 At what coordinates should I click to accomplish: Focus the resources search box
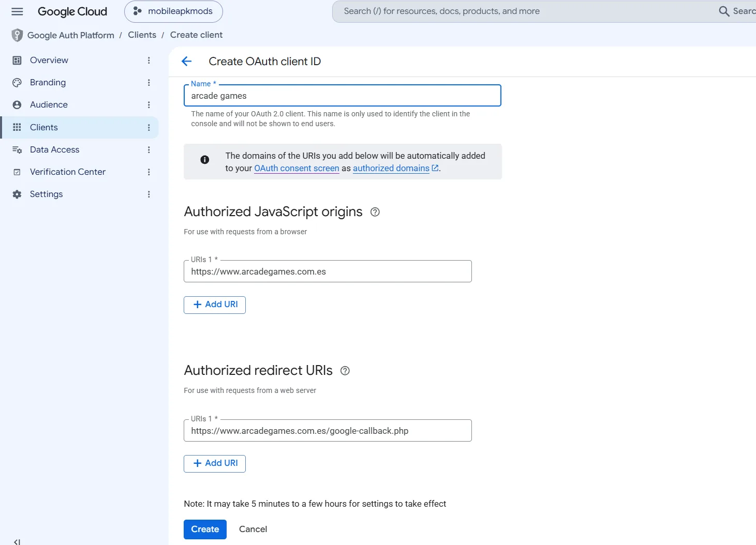pos(525,11)
